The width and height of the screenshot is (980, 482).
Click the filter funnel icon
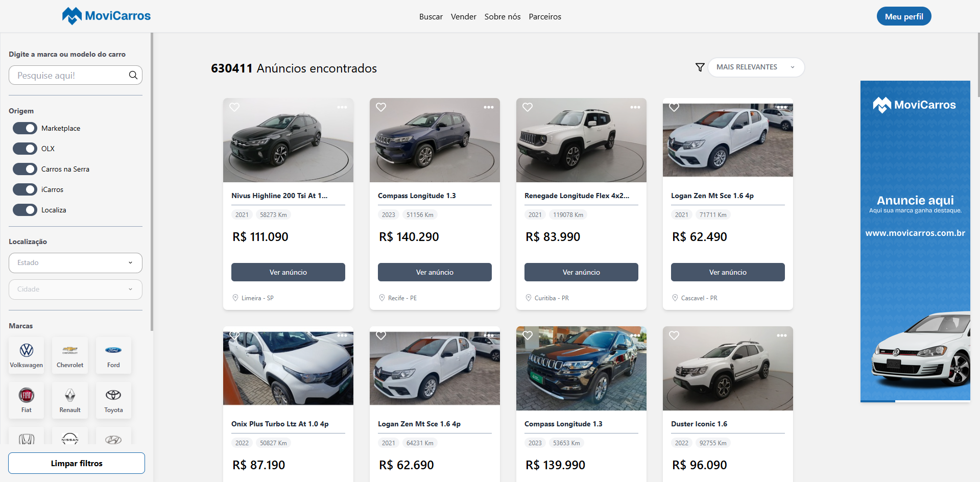tap(700, 67)
